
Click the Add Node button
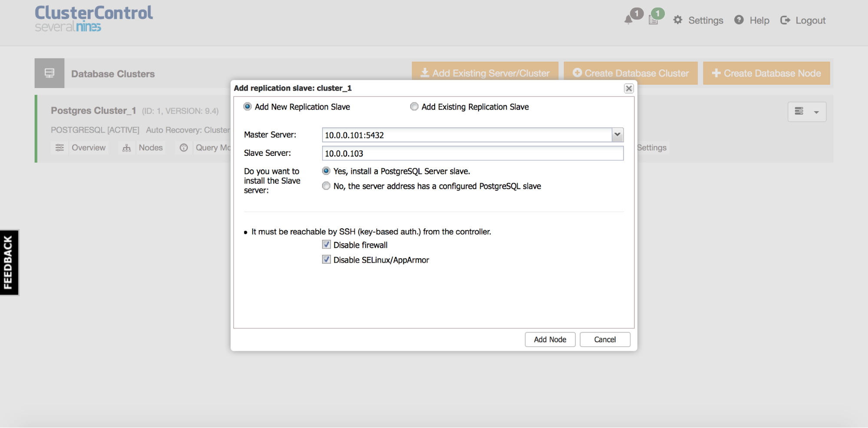(x=550, y=339)
